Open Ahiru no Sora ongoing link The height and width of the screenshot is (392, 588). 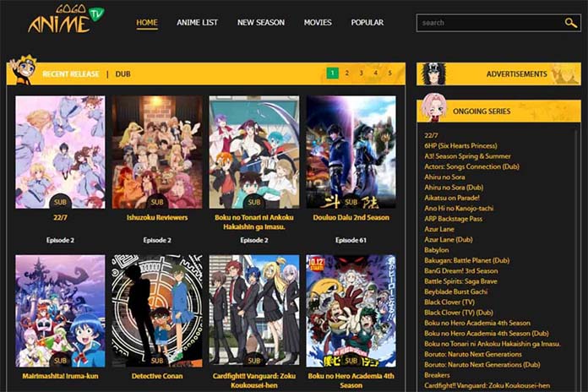[444, 177]
